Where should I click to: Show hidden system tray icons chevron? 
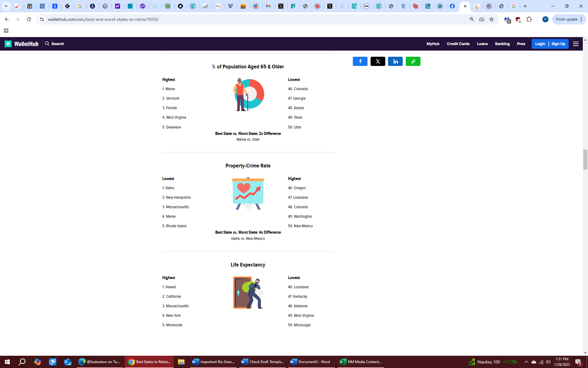526,362
